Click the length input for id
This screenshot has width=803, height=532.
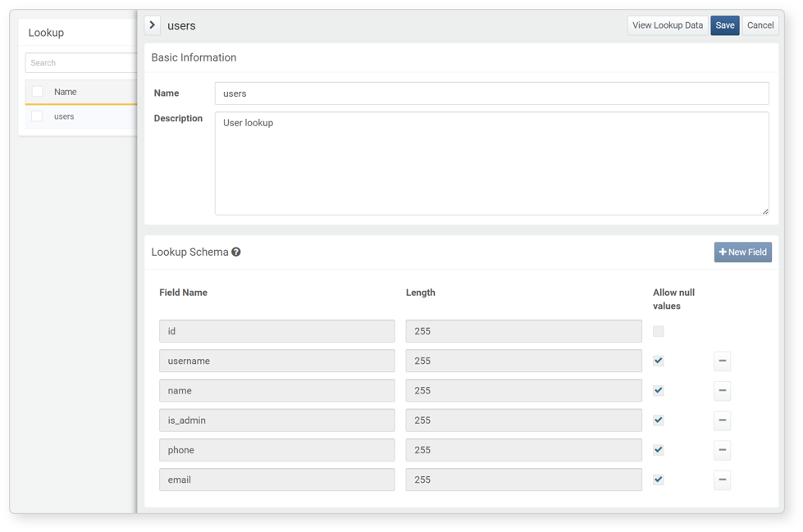tap(524, 331)
